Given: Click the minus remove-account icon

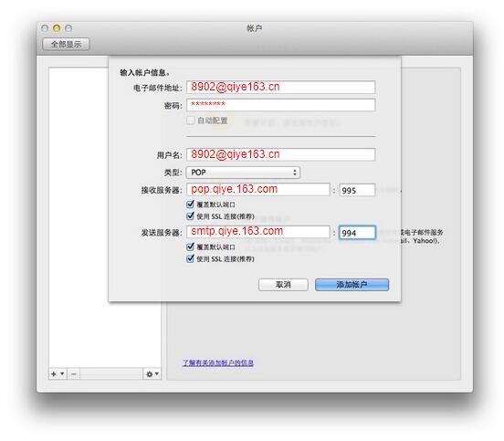Looking at the screenshot, I should tap(74, 373).
